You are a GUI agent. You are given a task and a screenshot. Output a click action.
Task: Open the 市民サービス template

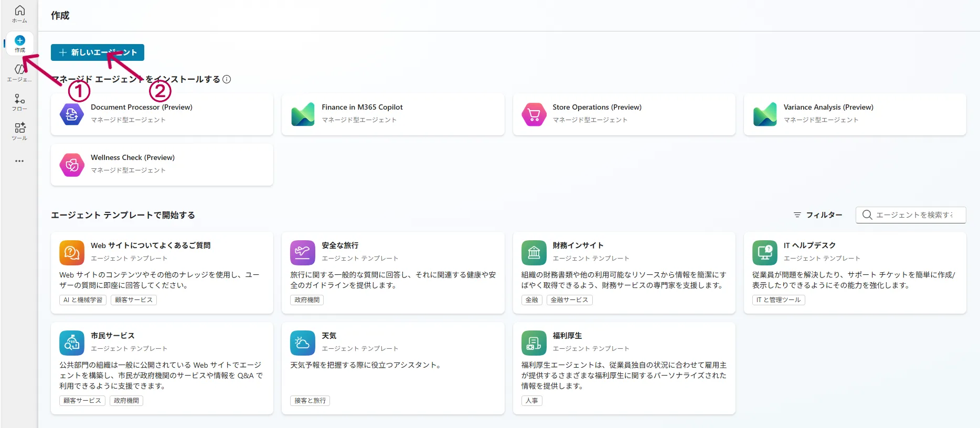pyautogui.click(x=162, y=368)
